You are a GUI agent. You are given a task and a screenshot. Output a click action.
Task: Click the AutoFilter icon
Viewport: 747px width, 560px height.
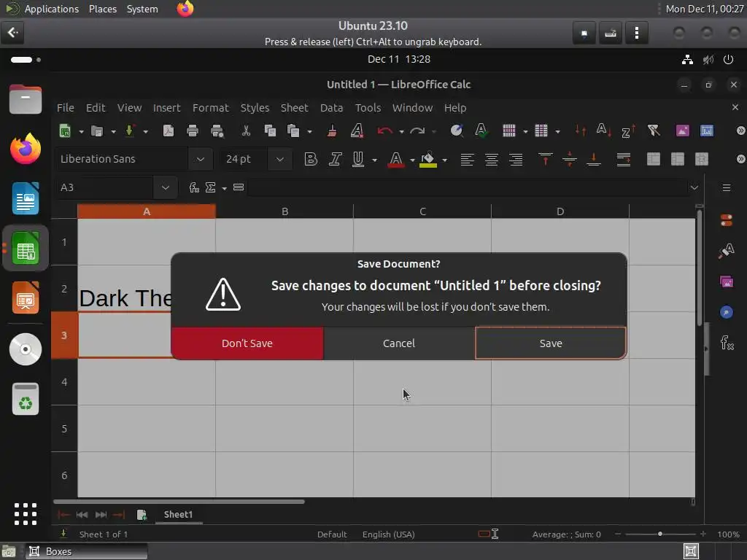point(654,131)
